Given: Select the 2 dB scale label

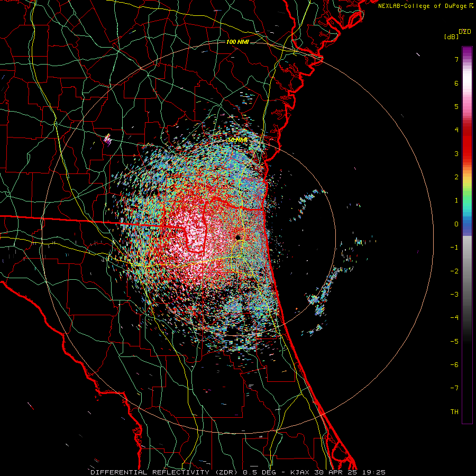Looking at the screenshot, I should (456, 177).
